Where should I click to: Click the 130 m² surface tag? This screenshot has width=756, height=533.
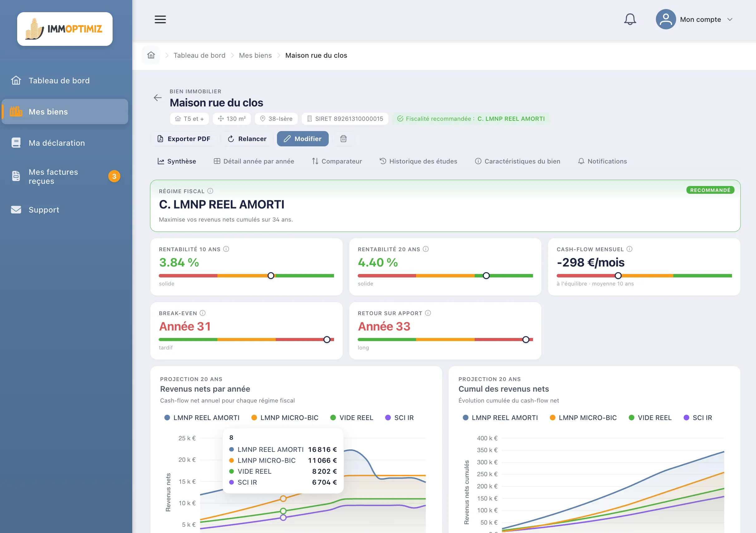(x=232, y=119)
